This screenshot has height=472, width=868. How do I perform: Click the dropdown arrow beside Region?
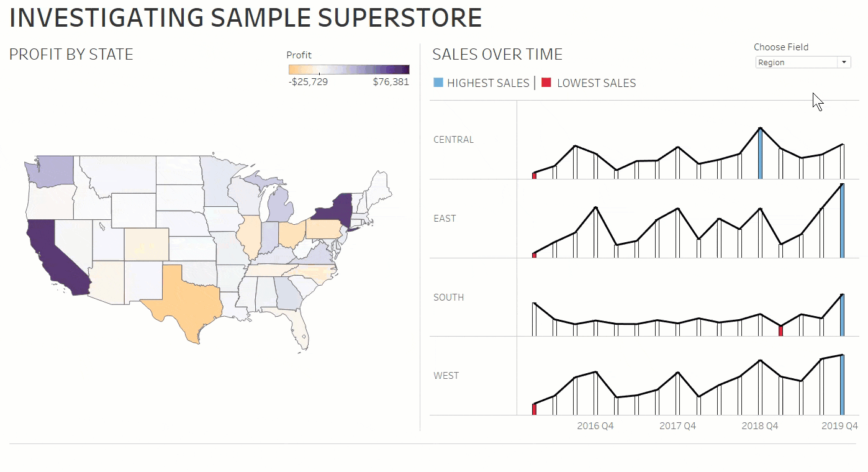844,62
